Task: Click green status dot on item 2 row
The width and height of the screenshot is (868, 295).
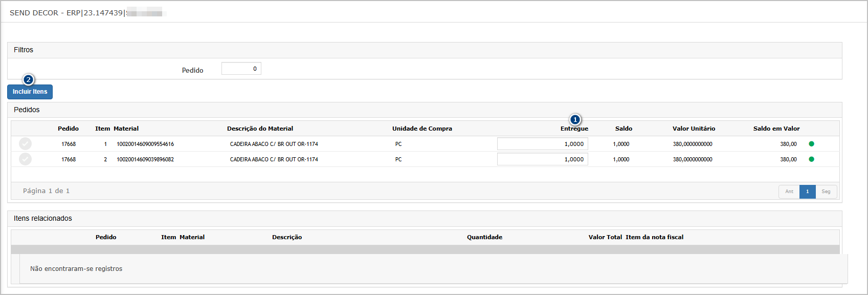Action: (811, 159)
